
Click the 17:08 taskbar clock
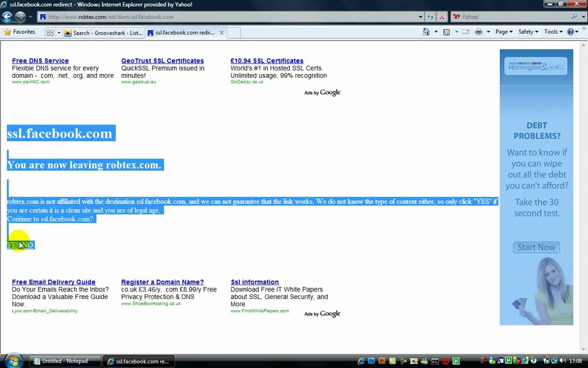tap(575, 361)
